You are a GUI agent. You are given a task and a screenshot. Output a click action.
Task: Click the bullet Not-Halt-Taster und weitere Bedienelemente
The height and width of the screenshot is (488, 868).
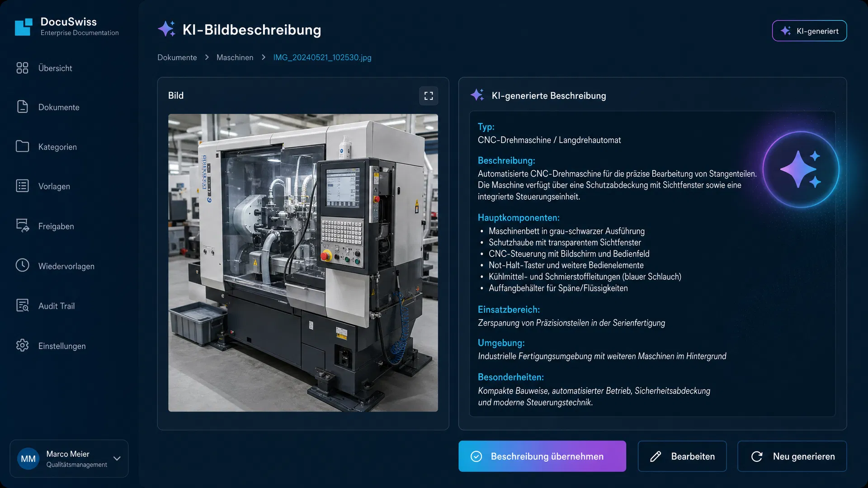(566, 265)
